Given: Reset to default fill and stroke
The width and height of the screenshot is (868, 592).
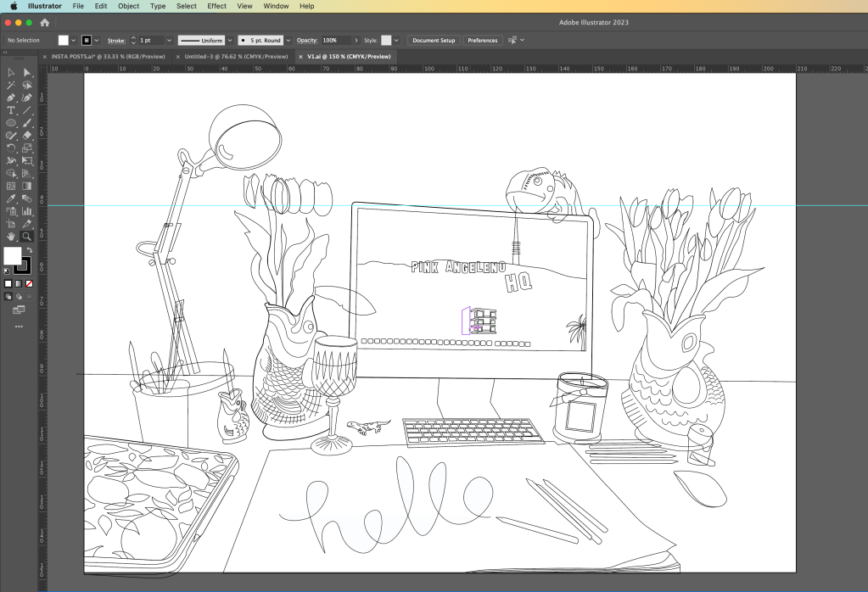Looking at the screenshot, I should pos(8,271).
